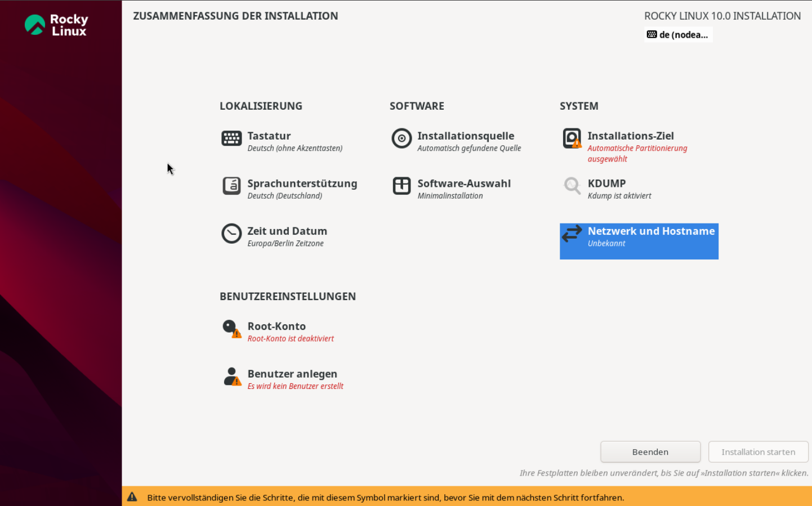
Task: Open the de (nodea...) keyboard layout indicator
Action: click(678, 34)
